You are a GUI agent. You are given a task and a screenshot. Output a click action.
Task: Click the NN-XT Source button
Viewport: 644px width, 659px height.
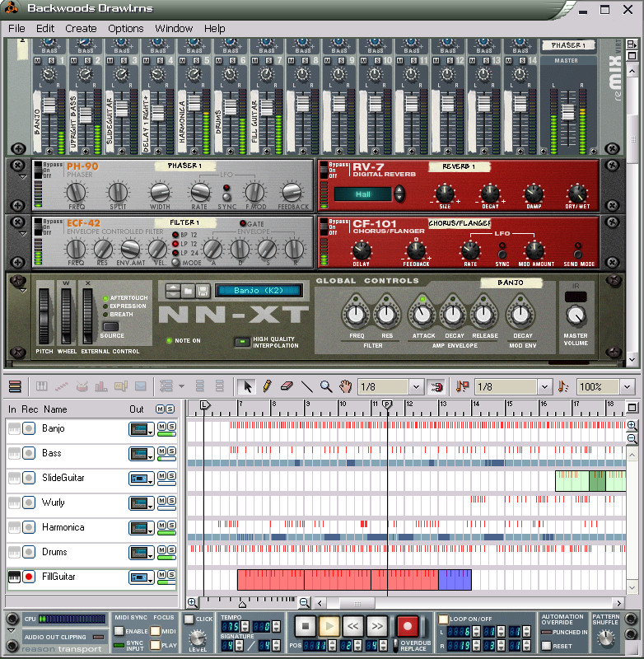pyautogui.click(x=110, y=326)
